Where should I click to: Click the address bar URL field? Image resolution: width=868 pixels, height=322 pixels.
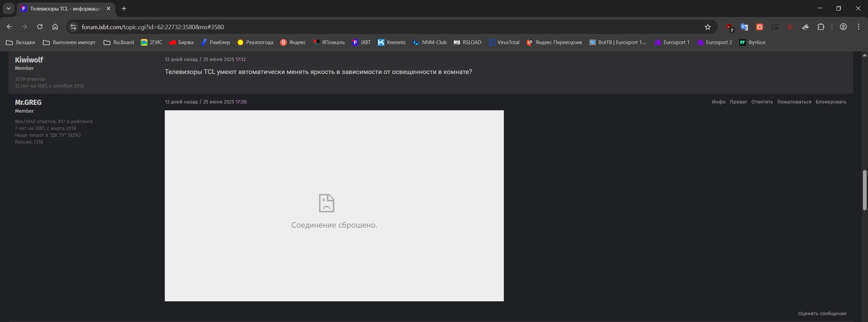(x=373, y=27)
